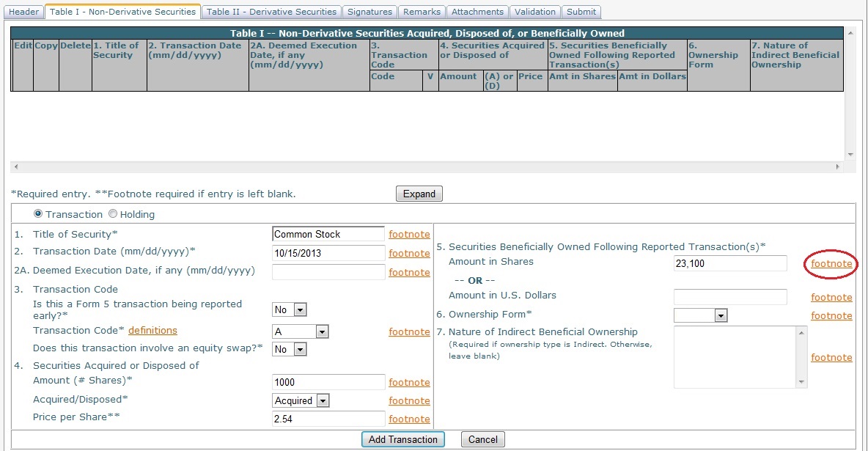This screenshot has height=451, width=868.
Task: Click the table's horizontal scrollbar
Action: pyautogui.click(x=425, y=167)
